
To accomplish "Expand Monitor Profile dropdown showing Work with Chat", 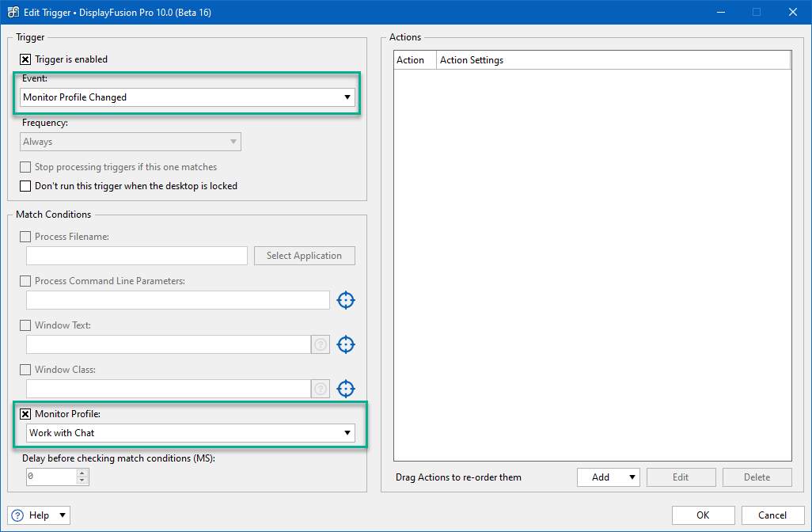I will pos(191,433).
